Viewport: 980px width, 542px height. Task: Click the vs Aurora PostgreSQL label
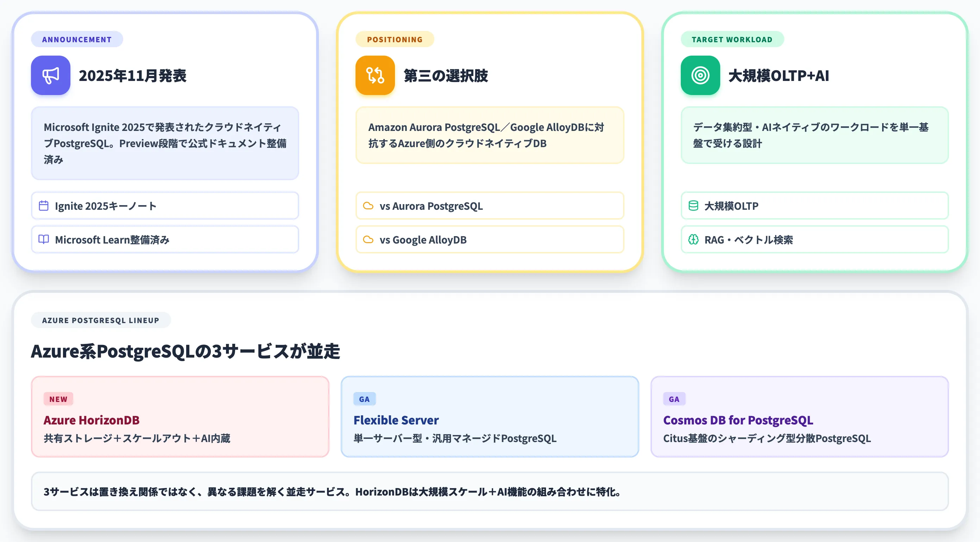click(431, 206)
